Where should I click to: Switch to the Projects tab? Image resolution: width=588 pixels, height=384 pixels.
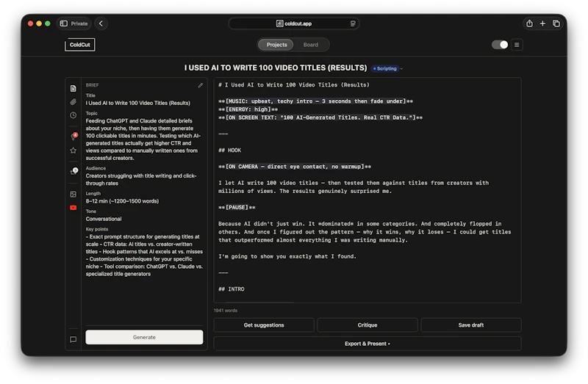[277, 45]
